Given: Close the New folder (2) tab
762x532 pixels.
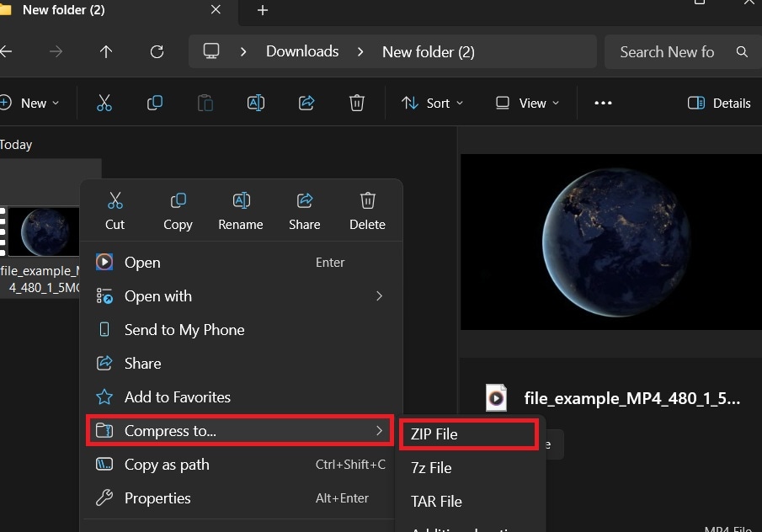Looking at the screenshot, I should [x=216, y=10].
